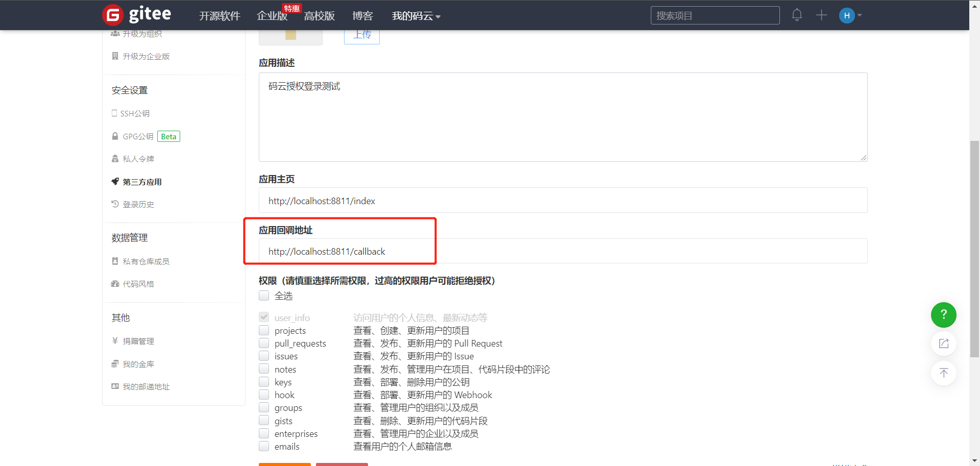Click the Gitee logo
980x466 pixels.
point(136,15)
